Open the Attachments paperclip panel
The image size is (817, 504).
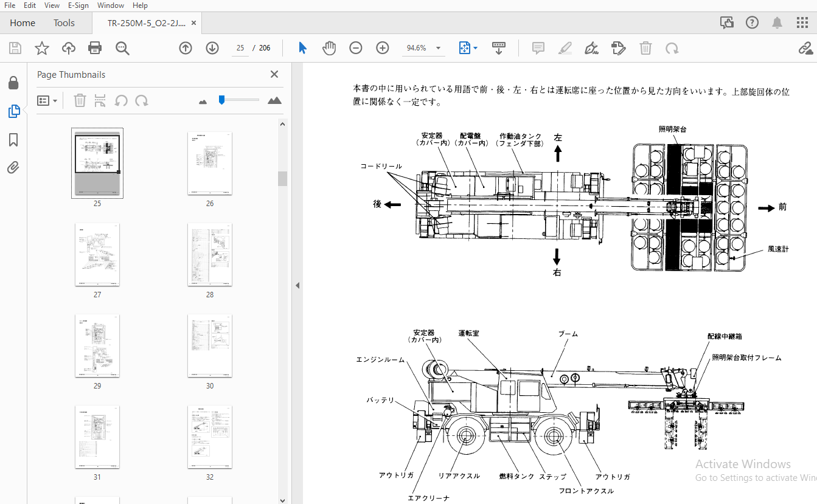click(13, 168)
